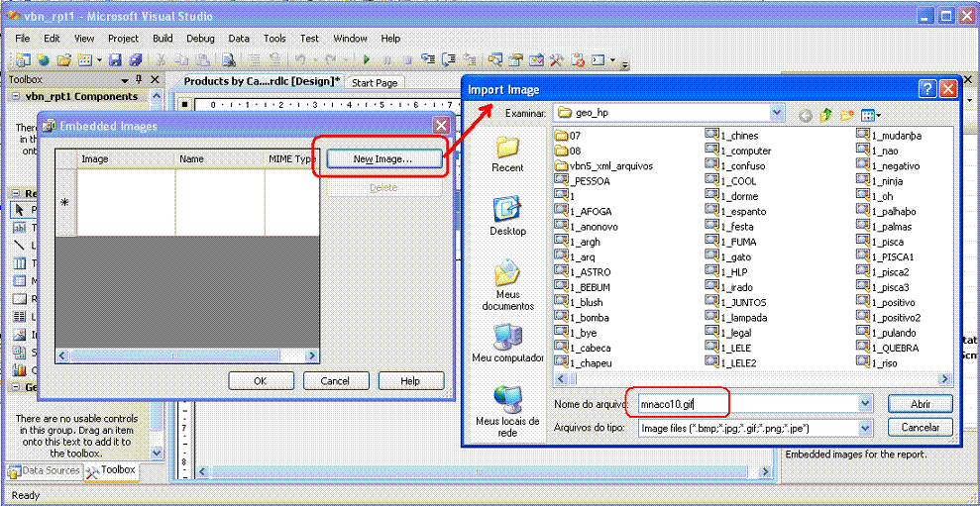Open the Add New Item dropdown arrow
This screenshot has height=506, width=980.
click(x=99, y=60)
